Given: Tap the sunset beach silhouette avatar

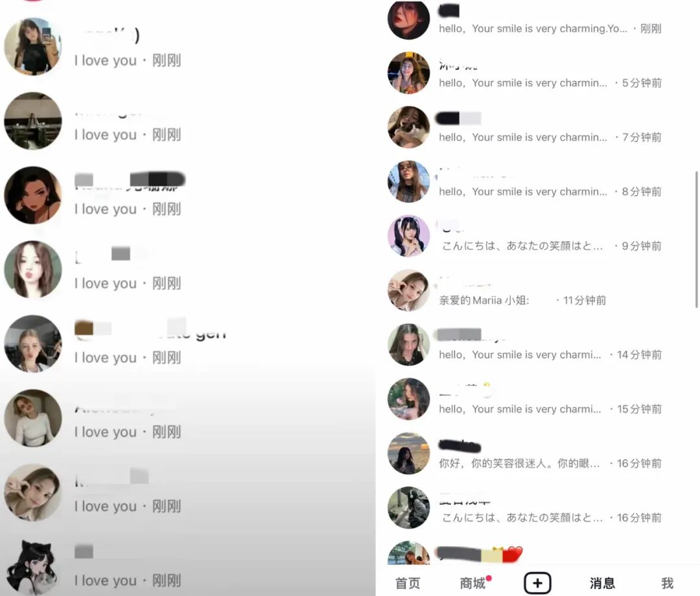Looking at the screenshot, I should pyautogui.click(x=408, y=453).
